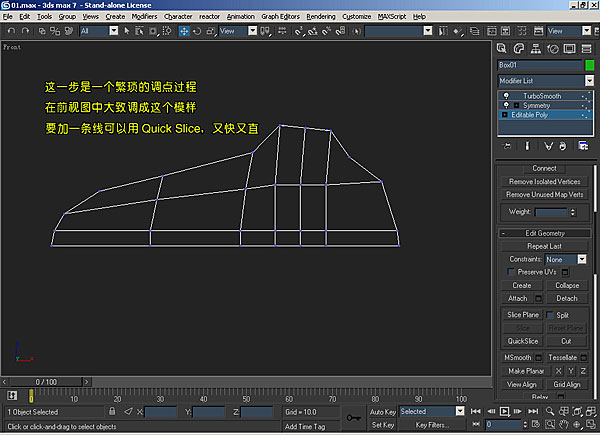Collapse the Edit Geometry rollout

pyautogui.click(x=545, y=233)
